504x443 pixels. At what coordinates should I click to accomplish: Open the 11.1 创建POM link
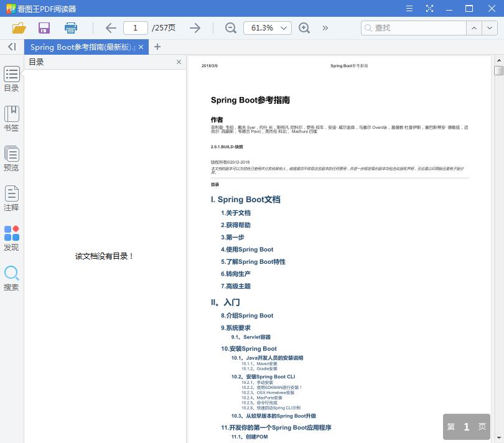(x=250, y=437)
